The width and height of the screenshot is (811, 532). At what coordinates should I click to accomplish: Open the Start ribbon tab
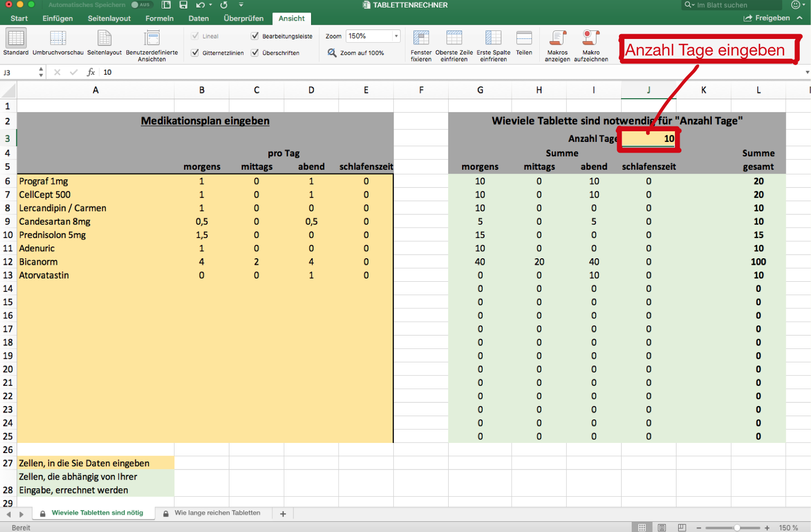click(19, 18)
